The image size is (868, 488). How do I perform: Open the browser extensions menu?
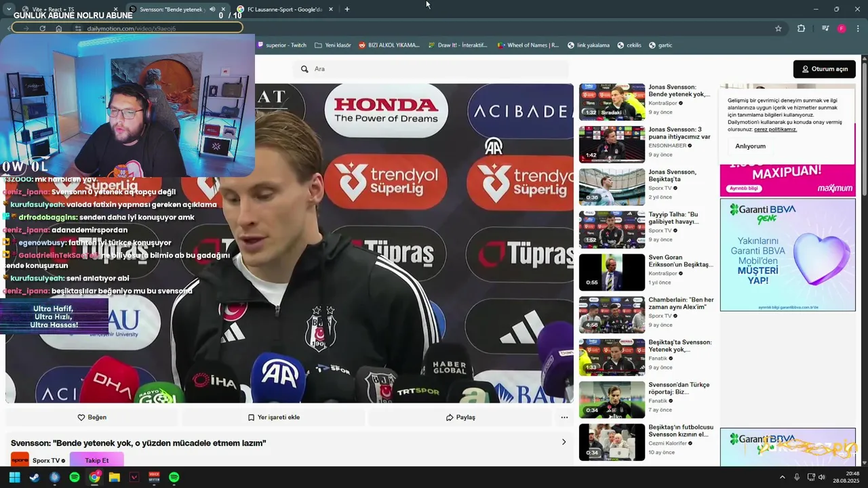pos(801,28)
